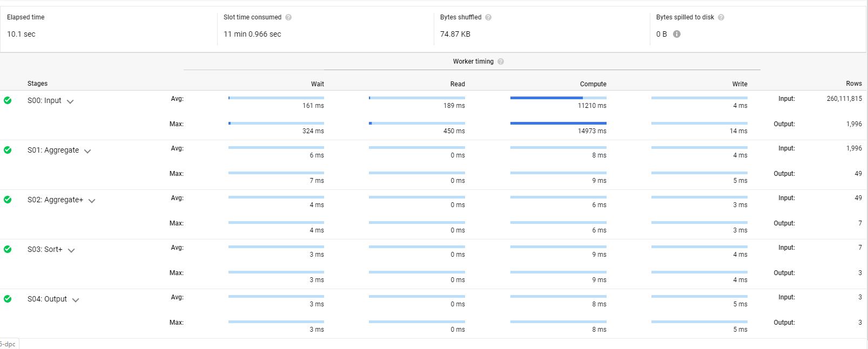Click S00 max Compute 14973 ms bar
The height and width of the screenshot is (349, 868).
pyautogui.click(x=558, y=123)
